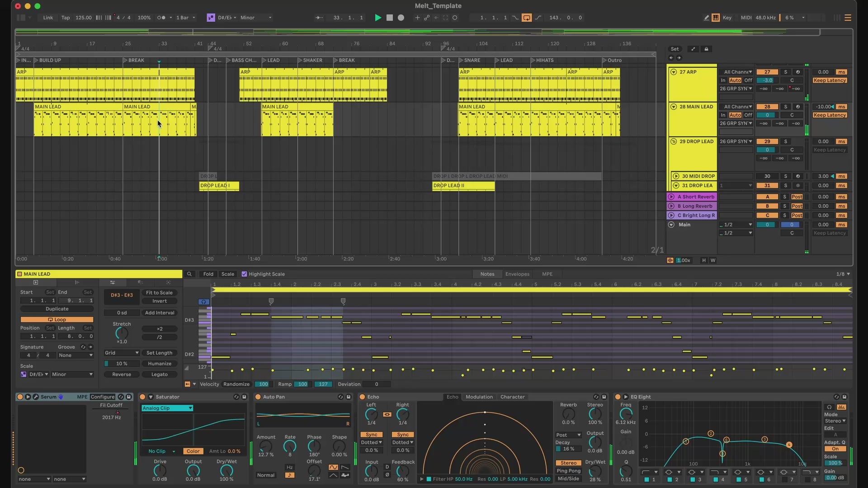The height and width of the screenshot is (488, 868).
Task: Open the 1 Bar quantization menu
Action: point(185,18)
